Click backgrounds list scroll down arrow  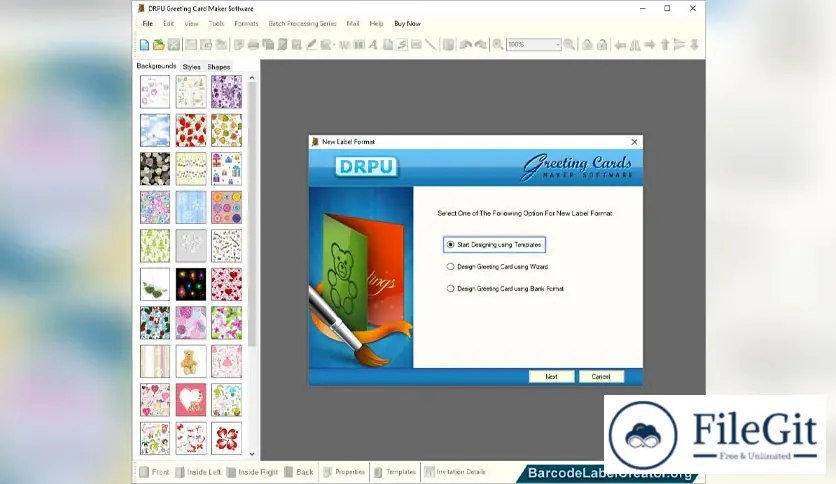point(252,454)
